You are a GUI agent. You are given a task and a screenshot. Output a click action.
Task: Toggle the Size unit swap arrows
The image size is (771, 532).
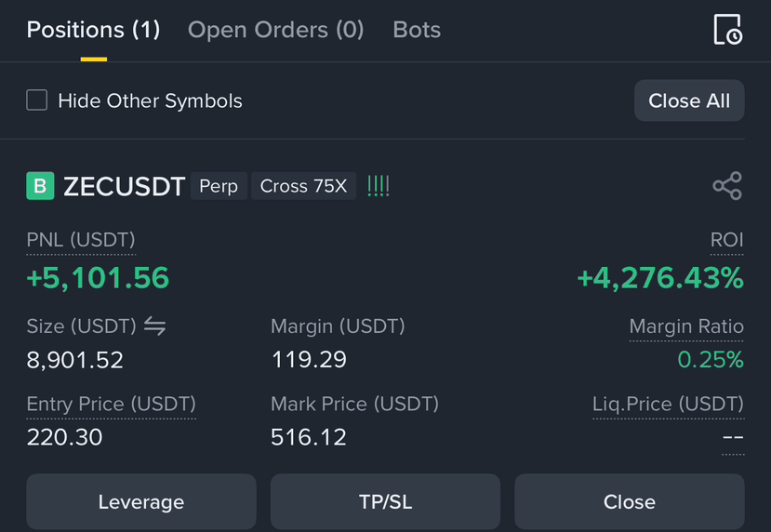point(155,326)
